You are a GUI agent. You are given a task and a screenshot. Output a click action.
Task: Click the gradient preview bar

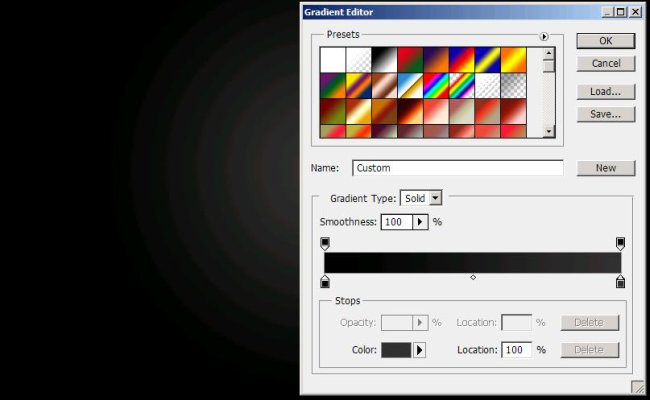tap(473, 262)
